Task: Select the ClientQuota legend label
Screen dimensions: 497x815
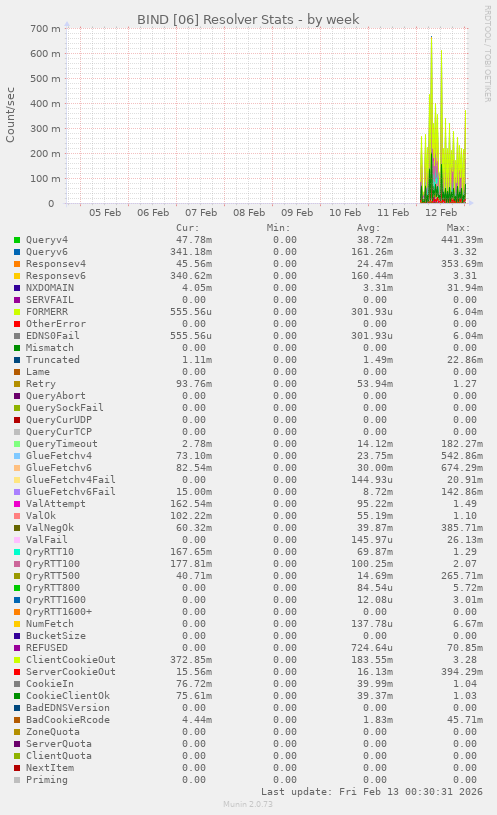Action: [x=59, y=756]
